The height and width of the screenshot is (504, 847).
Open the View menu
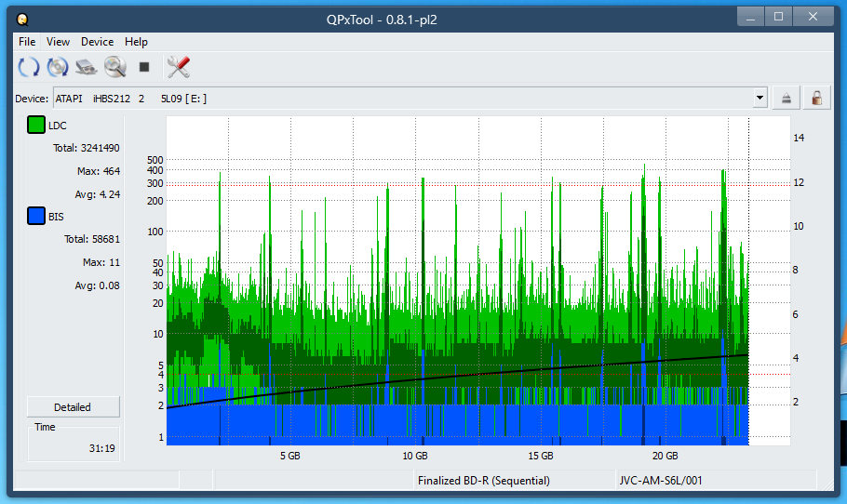(x=58, y=42)
